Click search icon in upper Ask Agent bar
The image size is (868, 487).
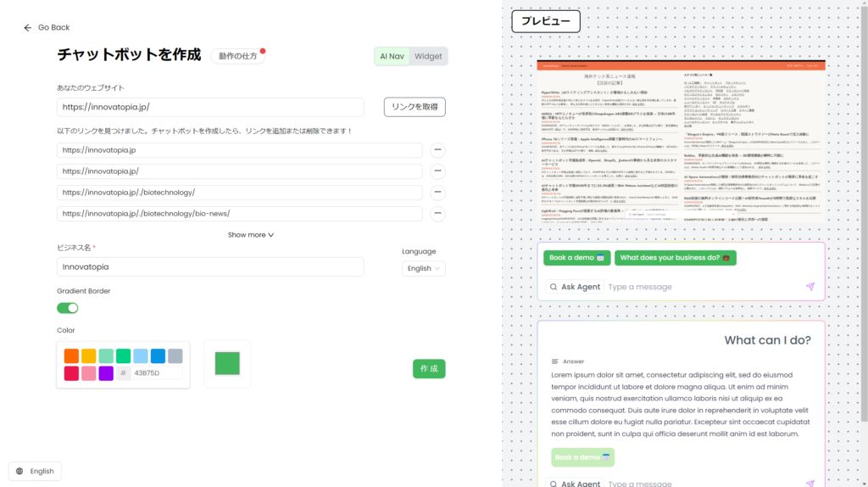click(x=554, y=287)
